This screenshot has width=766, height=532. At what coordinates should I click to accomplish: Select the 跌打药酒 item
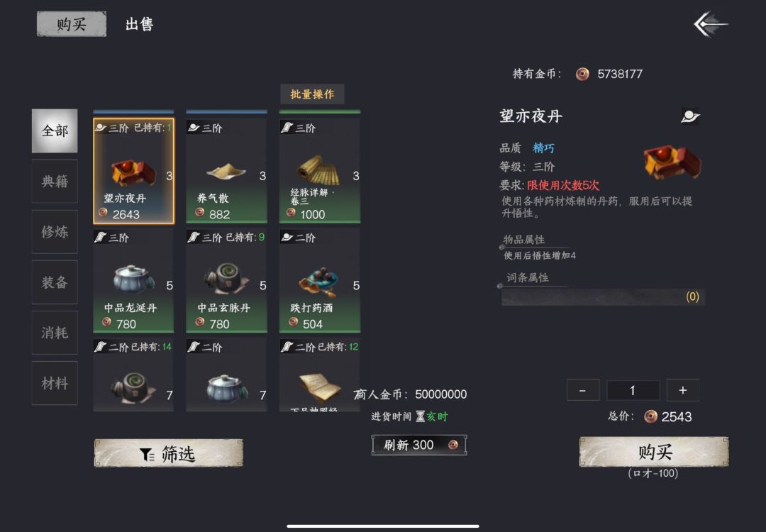320,281
